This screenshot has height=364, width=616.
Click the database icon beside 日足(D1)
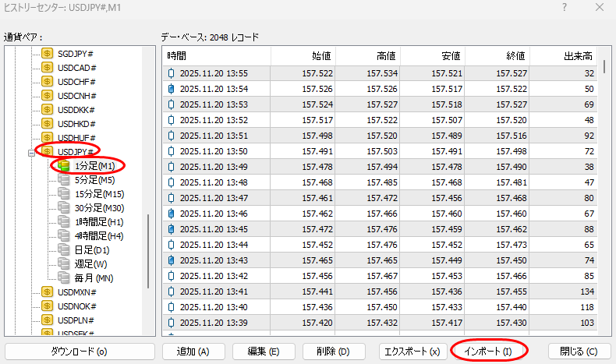point(64,249)
